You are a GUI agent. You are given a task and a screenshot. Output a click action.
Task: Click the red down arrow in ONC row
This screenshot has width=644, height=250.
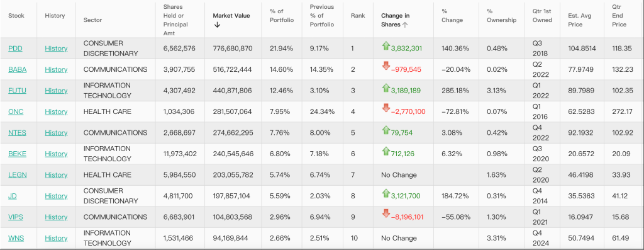386,108
